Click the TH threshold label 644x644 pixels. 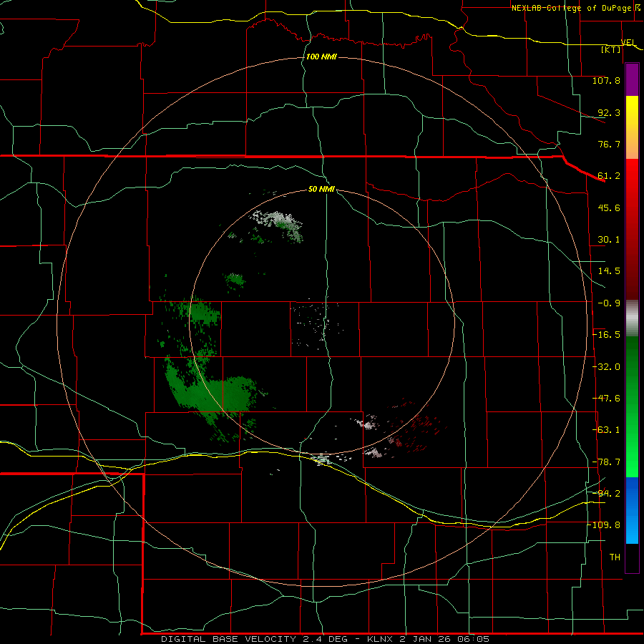coord(615,557)
